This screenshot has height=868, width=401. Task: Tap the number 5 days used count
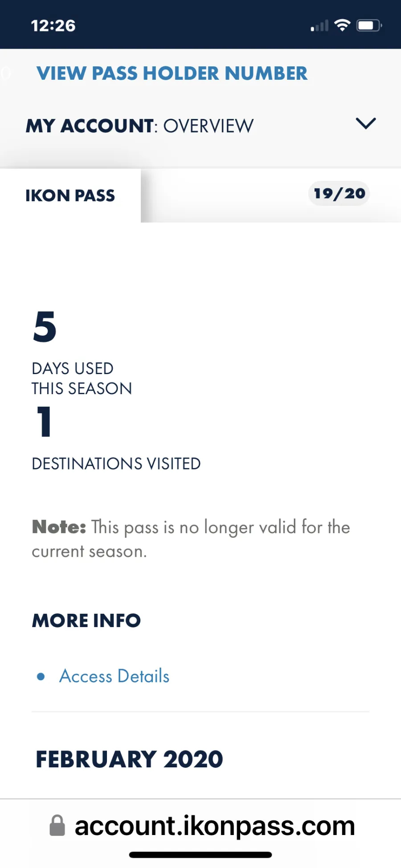45,327
